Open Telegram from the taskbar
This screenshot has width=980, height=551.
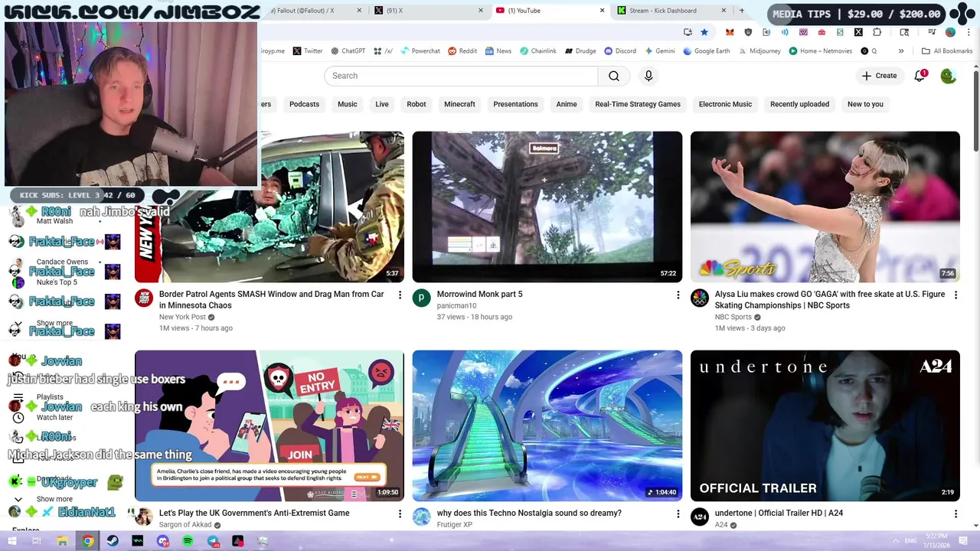pos(213,541)
